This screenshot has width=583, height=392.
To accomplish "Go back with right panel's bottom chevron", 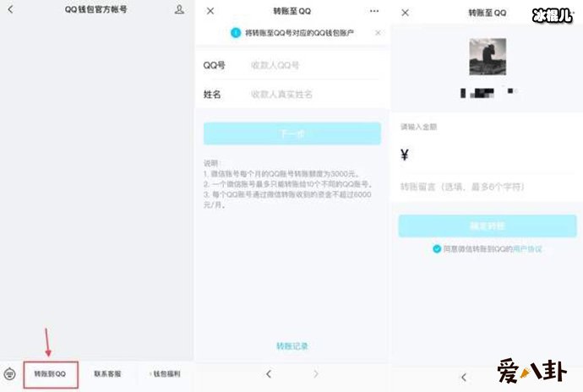I will click(464, 378).
